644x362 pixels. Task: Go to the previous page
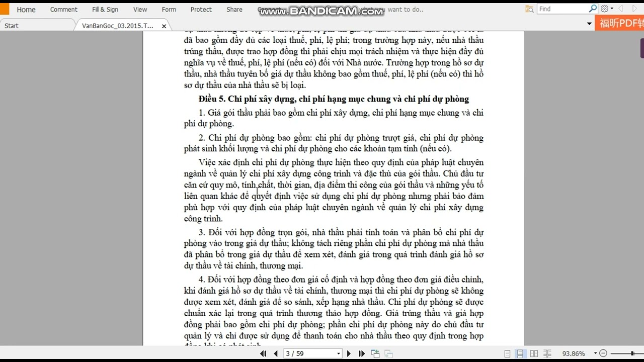276,353
